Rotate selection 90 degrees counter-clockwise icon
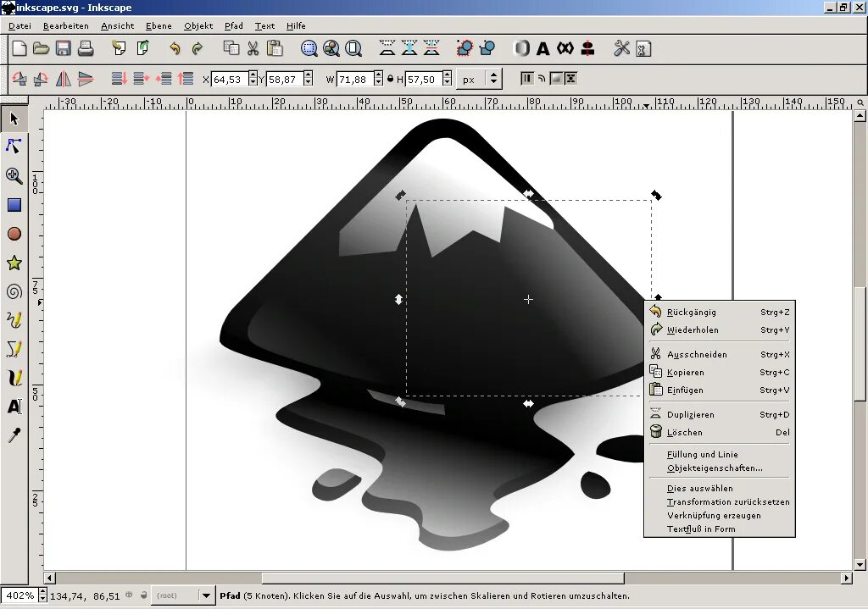This screenshot has width=868, height=609. point(20,79)
